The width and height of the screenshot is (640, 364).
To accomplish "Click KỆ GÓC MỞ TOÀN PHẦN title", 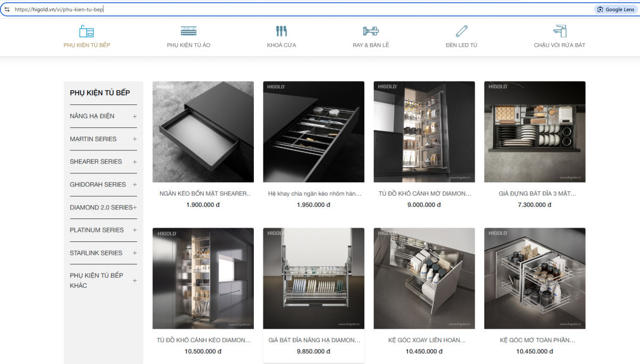I will 538,340.
